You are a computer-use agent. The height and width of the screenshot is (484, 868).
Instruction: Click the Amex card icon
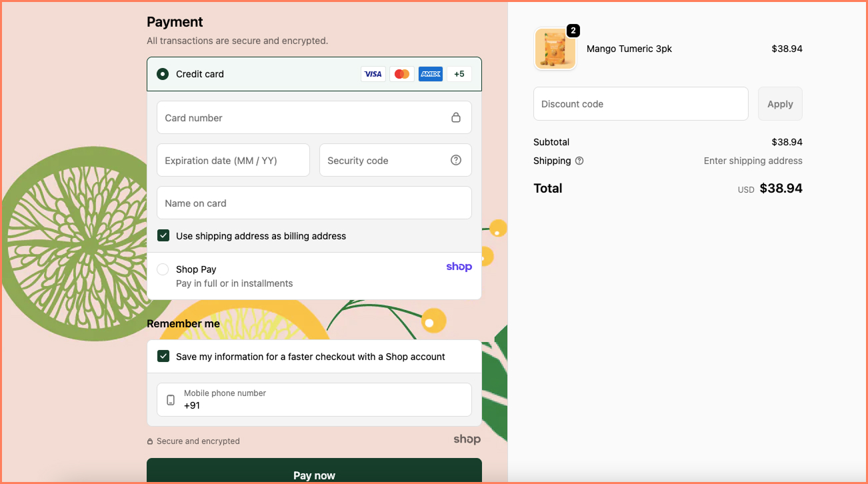pyautogui.click(x=430, y=73)
